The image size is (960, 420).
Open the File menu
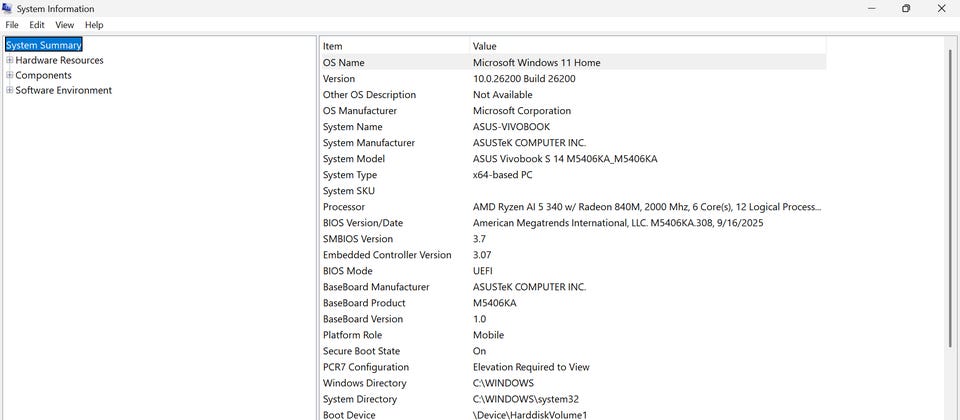(x=12, y=25)
